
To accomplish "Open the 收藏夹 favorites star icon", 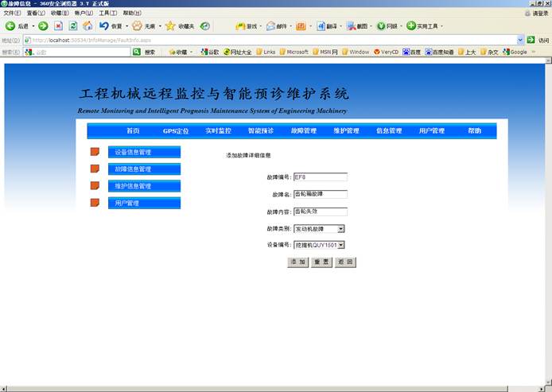I will point(170,26).
